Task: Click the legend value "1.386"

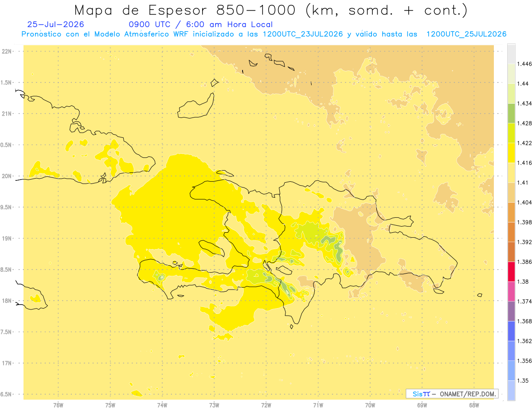Action: (524, 262)
